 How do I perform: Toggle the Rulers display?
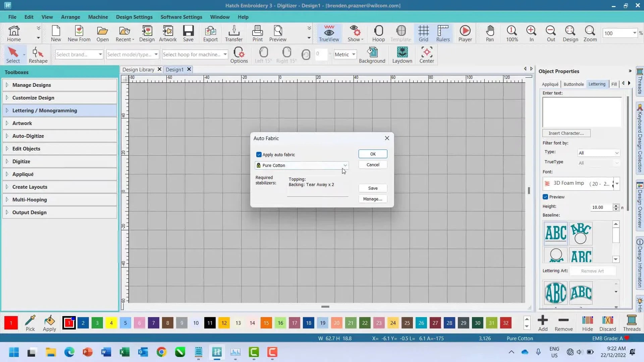pos(443,33)
